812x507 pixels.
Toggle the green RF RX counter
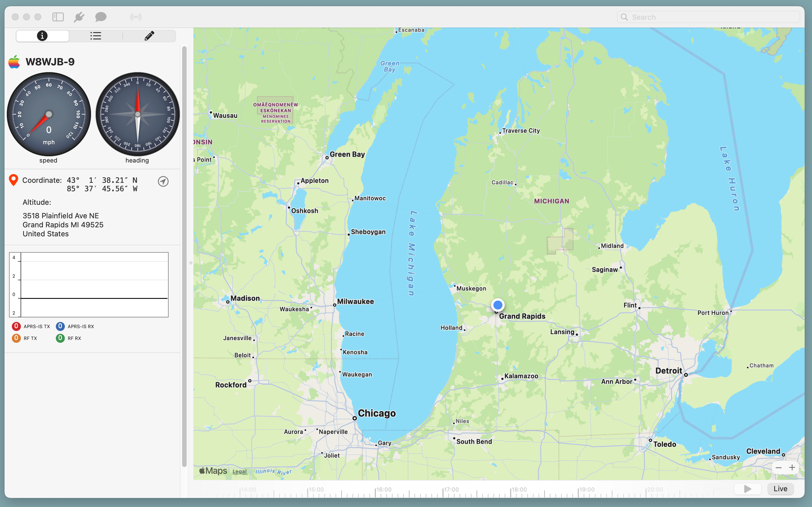click(60, 338)
